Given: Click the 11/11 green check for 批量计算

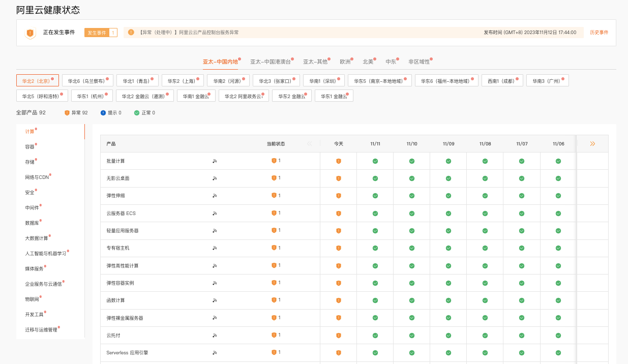Looking at the screenshot, I should pyautogui.click(x=375, y=161).
